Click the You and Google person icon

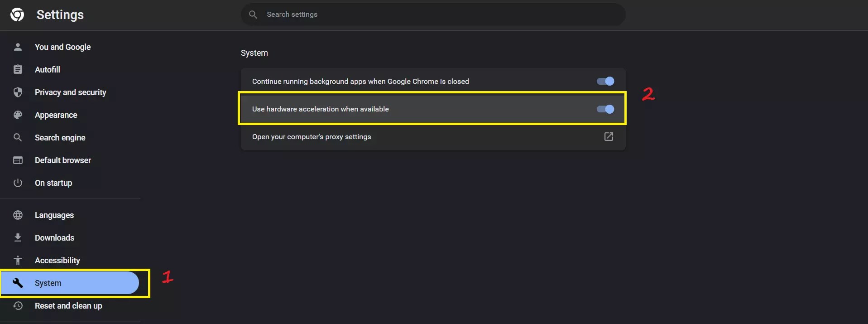[17, 47]
